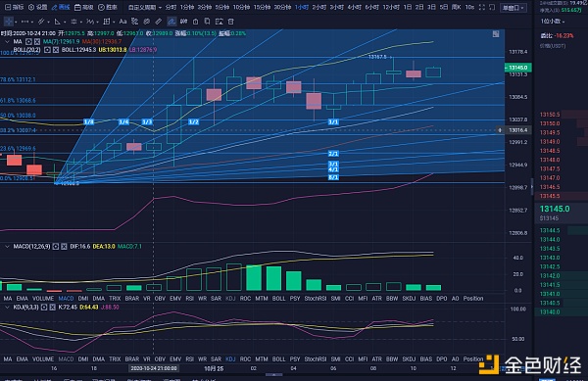Click the copy drawings icon
This screenshot has height=381, width=588.
(207, 22)
